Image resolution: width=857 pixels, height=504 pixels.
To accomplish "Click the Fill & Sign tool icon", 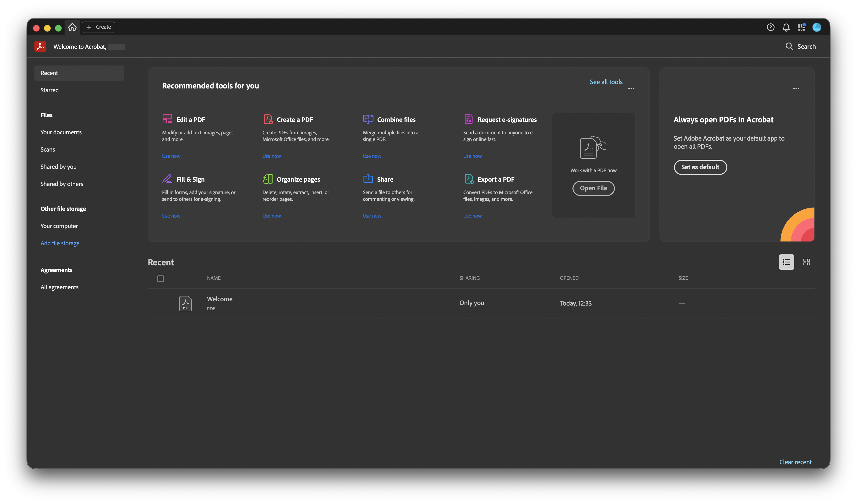I will click(x=167, y=179).
